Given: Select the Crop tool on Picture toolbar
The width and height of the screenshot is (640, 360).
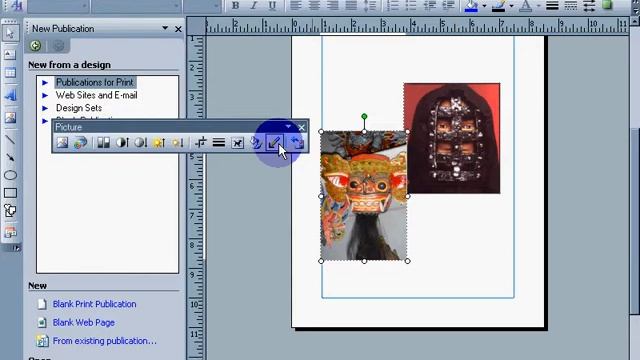Looking at the screenshot, I should tap(200, 142).
